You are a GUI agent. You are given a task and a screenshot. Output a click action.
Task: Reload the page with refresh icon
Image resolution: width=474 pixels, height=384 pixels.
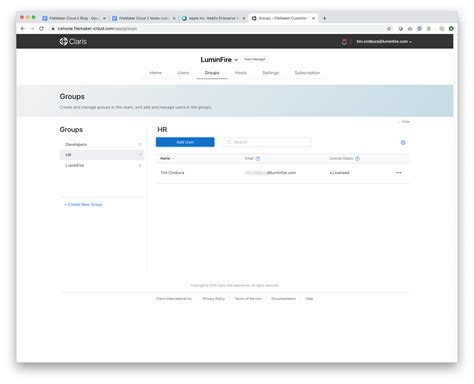tap(41, 29)
